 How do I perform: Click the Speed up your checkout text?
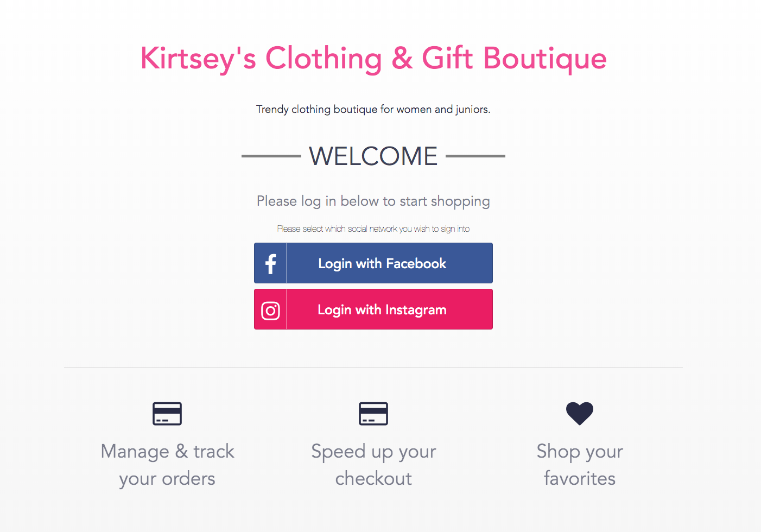(373, 465)
